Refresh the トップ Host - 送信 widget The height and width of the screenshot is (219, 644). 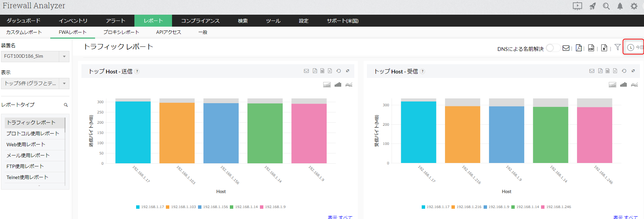coord(339,71)
